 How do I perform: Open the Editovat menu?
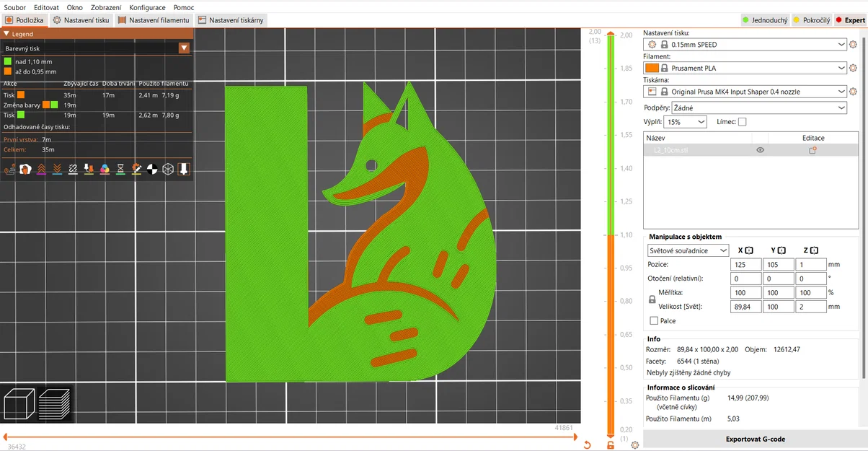[x=46, y=7]
